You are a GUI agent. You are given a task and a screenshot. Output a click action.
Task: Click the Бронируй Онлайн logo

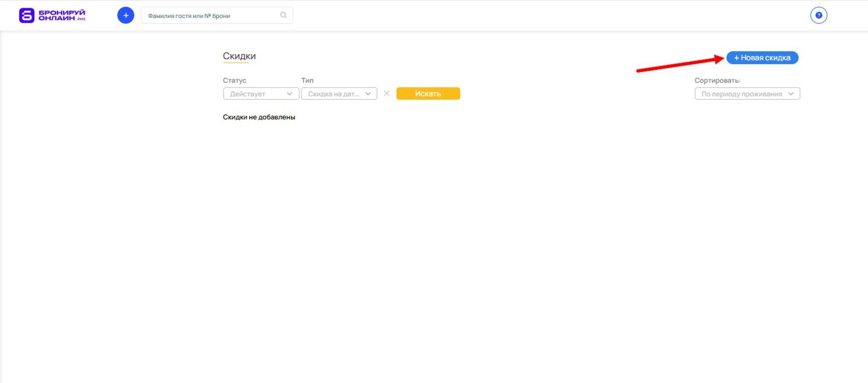[52, 15]
